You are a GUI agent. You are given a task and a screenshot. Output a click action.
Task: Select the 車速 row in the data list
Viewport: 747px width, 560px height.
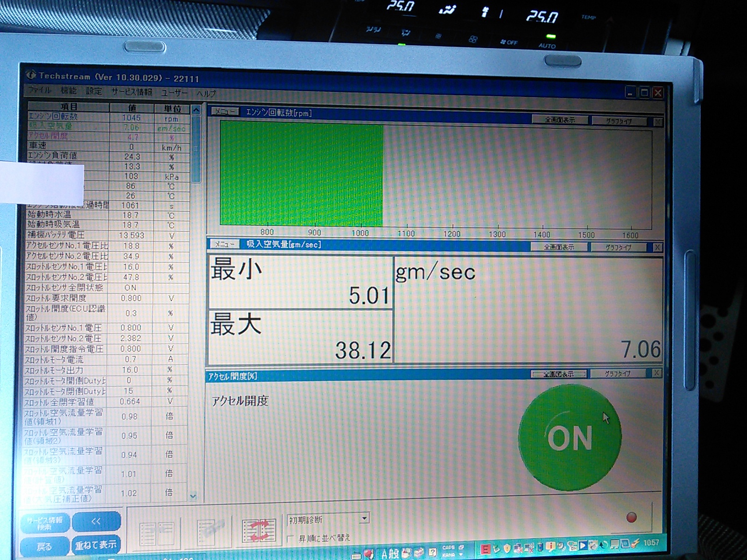[x=108, y=147]
